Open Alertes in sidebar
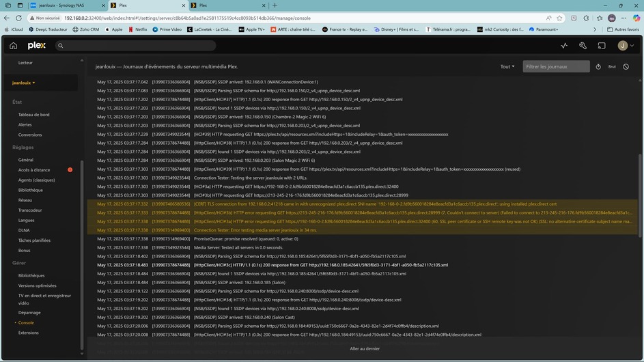This screenshot has width=644, height=362. point(25,124)
